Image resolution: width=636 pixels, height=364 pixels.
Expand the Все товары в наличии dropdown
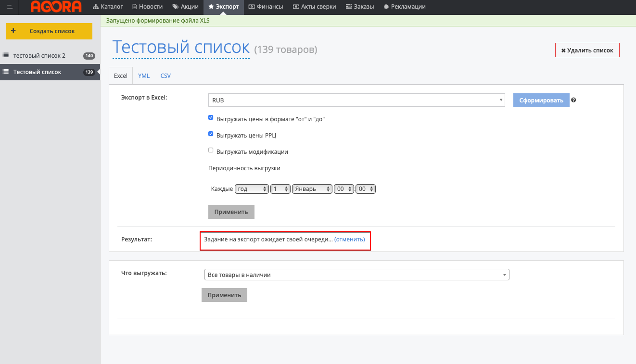pyautogui.click(x=356, y=275)
